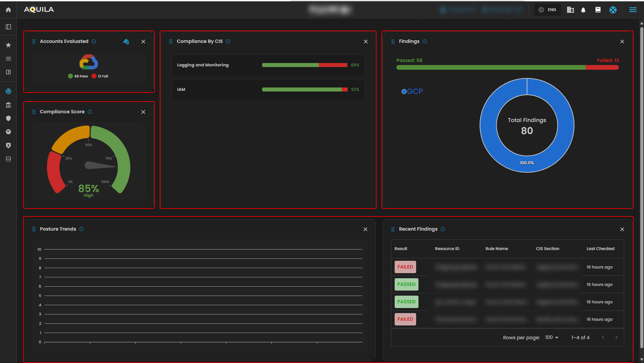
Task: Click the home icon in the sidebar
Action: tap(8, 10)
